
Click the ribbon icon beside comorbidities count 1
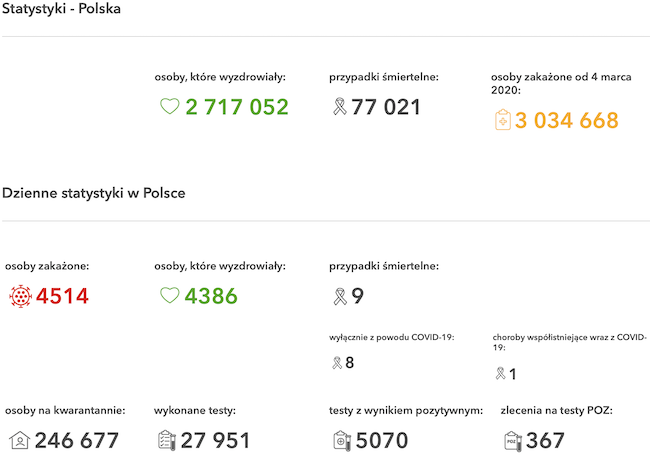pos(500,374)
